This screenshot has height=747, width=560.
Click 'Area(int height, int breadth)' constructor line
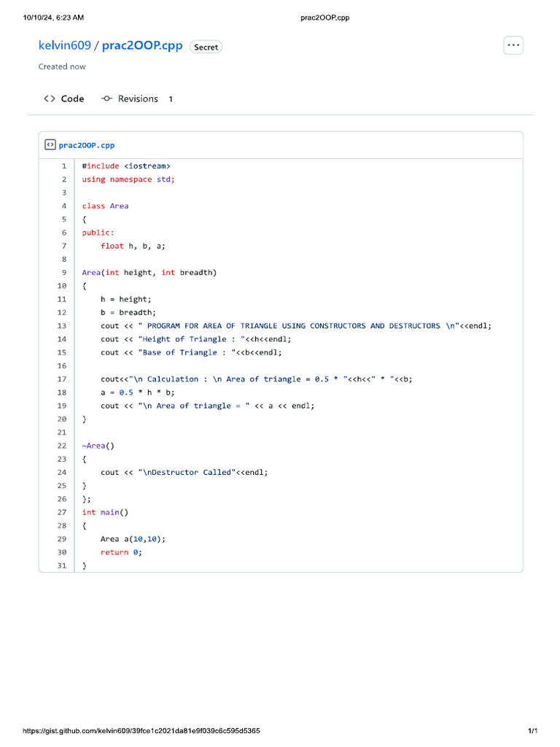(149, 273)
